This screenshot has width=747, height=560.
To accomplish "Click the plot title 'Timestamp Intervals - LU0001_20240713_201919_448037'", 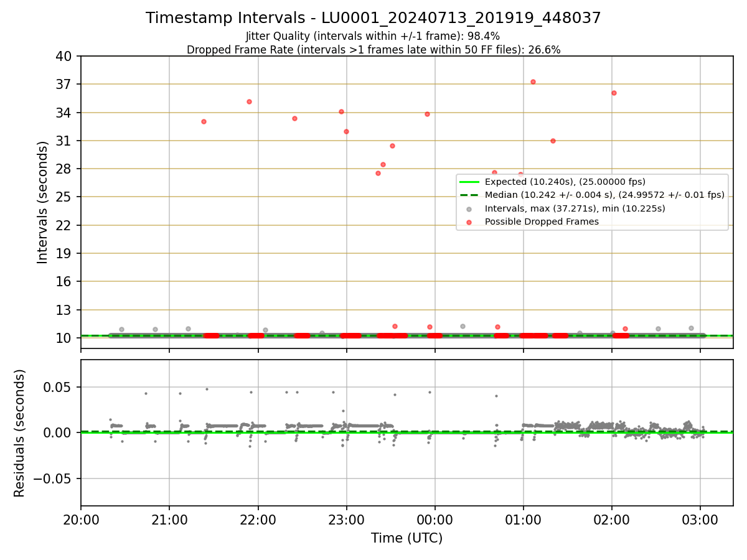I will click(374, 18).
